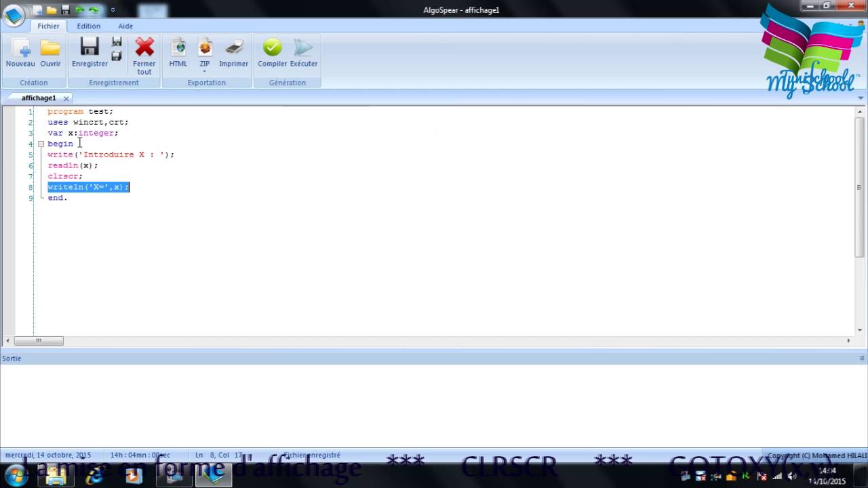Click on the 'readln(x);' line
868x488 pixels.
click(73, 165)
